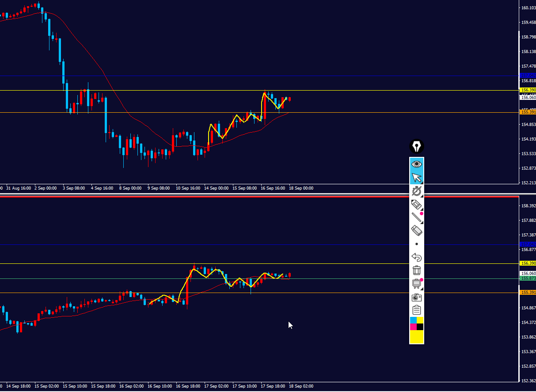Click the green 155.873 price label
This screenshot has width=536, height=392.
coord(528,278)
